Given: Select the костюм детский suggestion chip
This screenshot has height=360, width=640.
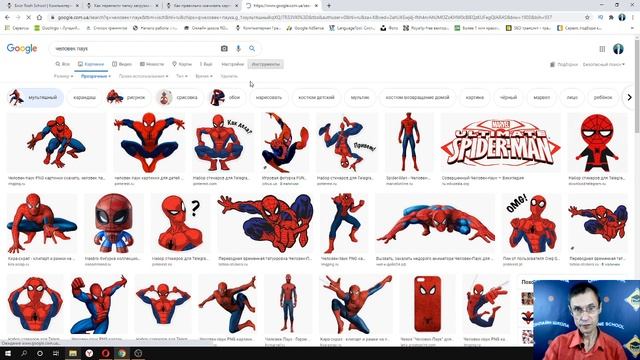Looking at the screenshot, I should point(316,98).
